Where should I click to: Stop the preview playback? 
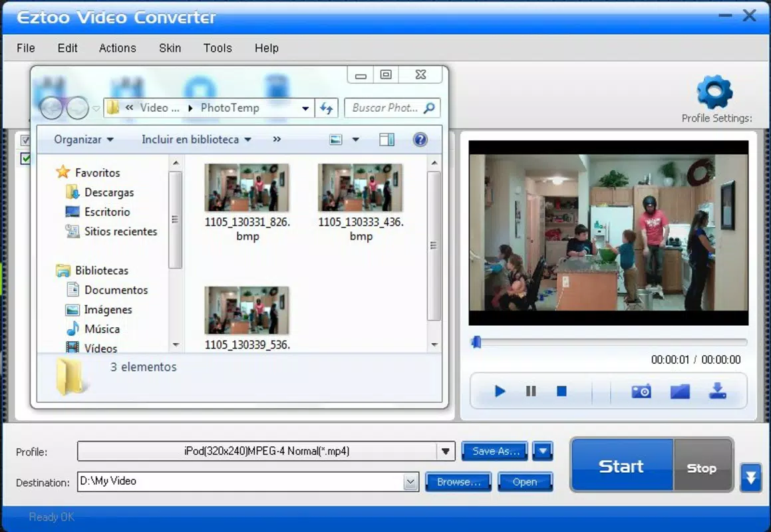(561, 392)
